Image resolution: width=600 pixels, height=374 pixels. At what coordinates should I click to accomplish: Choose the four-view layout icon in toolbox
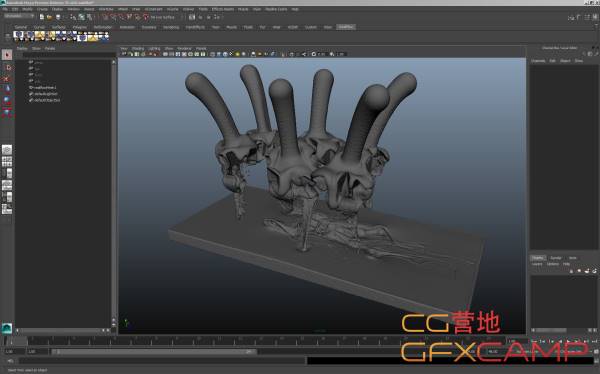point(7,161)
